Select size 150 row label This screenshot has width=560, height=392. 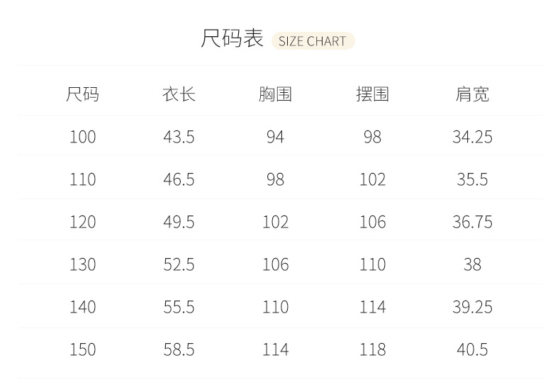point(82,349)
